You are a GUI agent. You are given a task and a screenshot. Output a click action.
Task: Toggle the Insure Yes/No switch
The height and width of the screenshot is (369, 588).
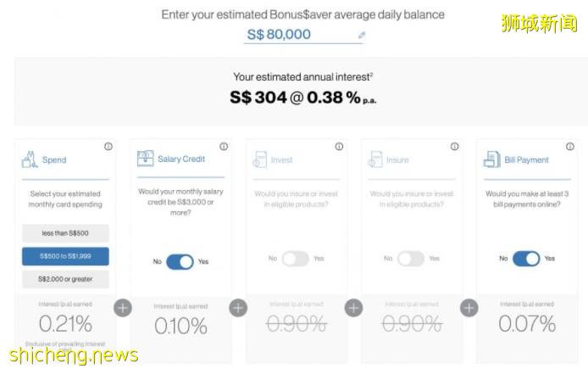coord(410,259)
